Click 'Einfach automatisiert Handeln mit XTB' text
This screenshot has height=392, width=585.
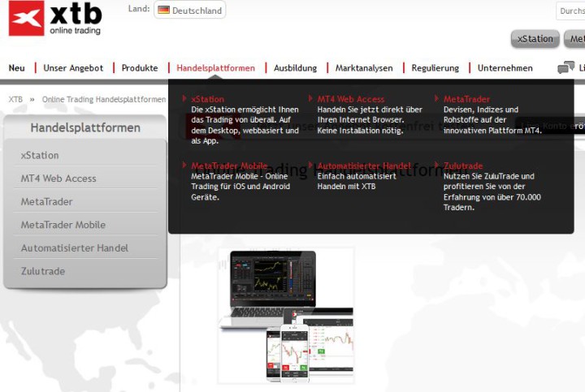pos(357,181)
